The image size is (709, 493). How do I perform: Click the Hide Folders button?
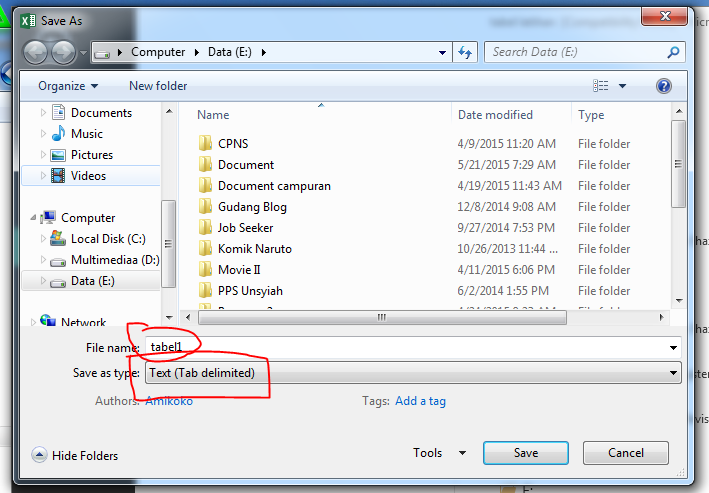click(x=75, y=455)
